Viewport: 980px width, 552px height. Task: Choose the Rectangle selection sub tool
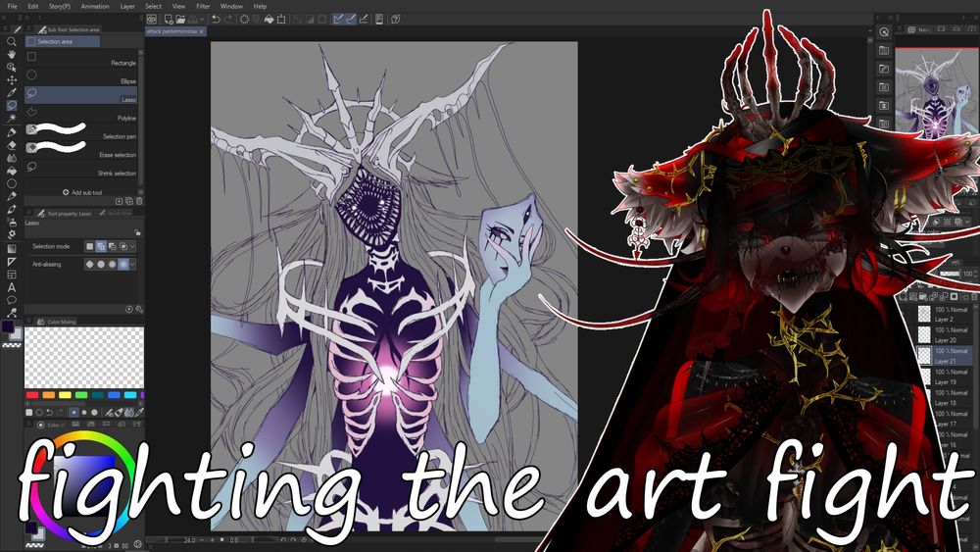pyautogui.click(x=81, y=58)
